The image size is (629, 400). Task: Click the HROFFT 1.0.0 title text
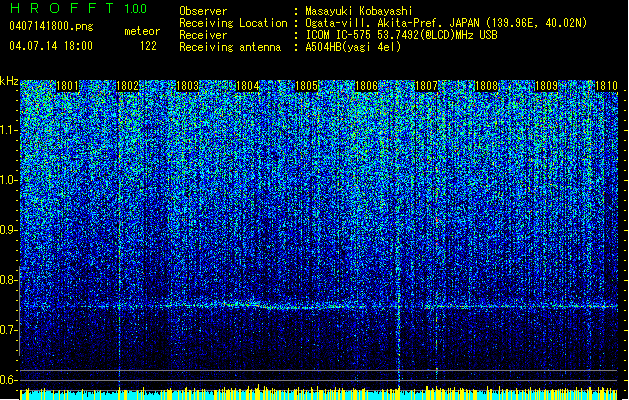(78, 8)
